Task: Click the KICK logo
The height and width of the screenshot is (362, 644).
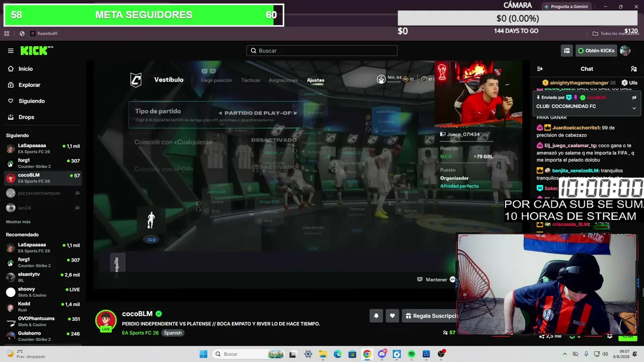Action: click(x=36, y=50)
